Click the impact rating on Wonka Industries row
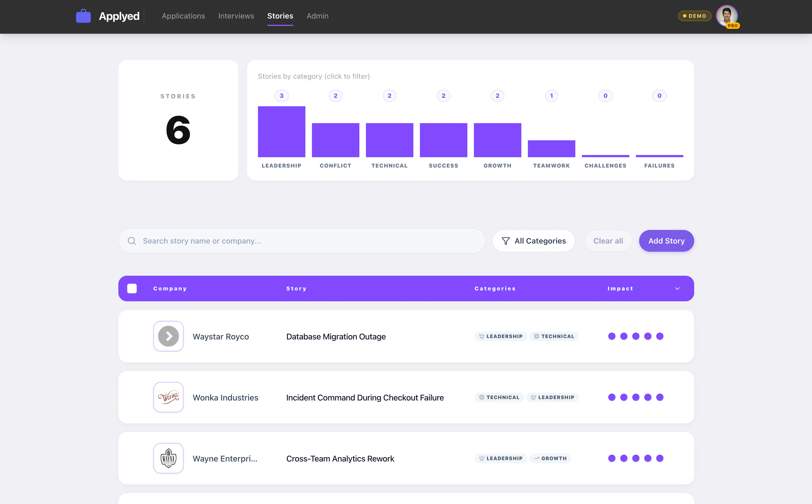The height and width of the screenshot is (504, 812). click(636, 397)
